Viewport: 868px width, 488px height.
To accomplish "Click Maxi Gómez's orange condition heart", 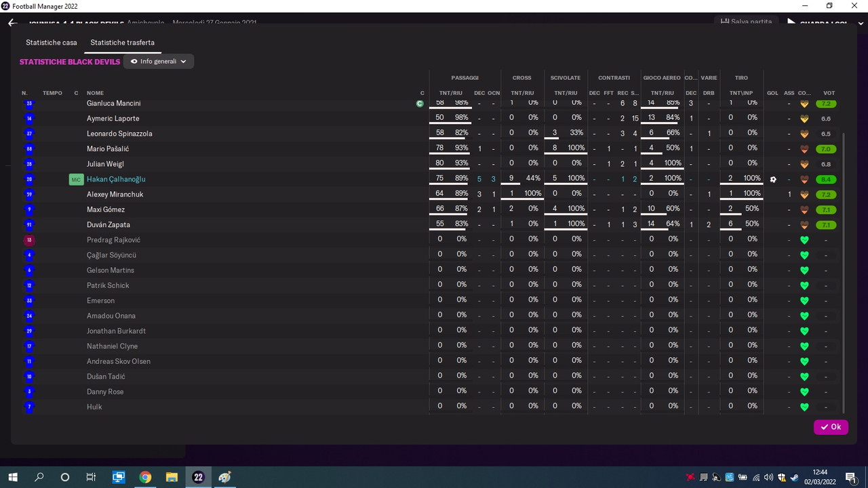I will tap(804, 210).
